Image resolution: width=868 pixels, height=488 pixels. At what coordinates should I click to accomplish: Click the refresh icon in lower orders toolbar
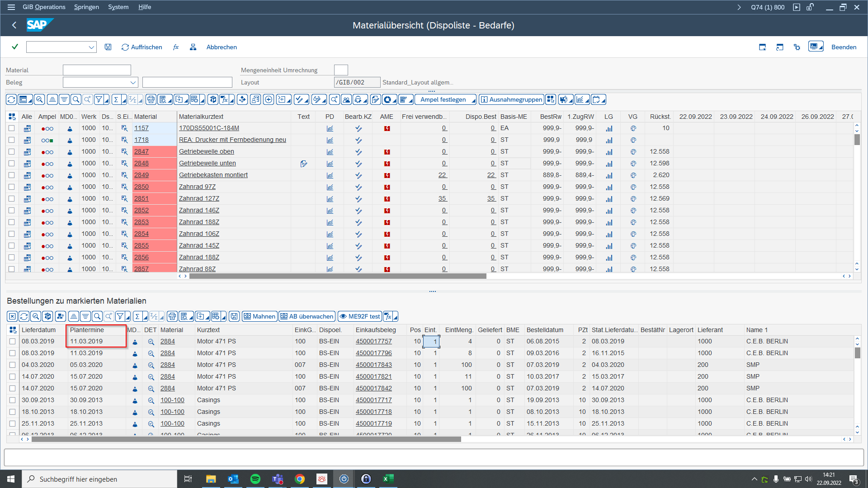24,316
